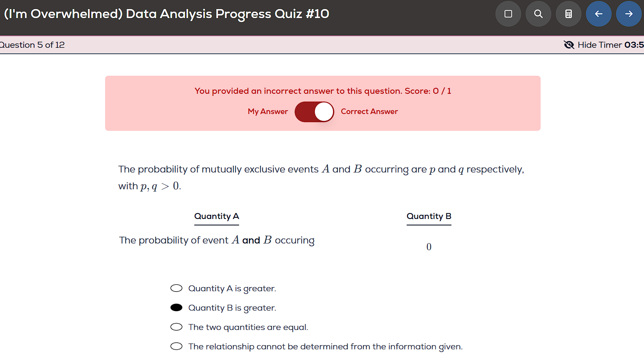Click the "Question 5 of 12" indicator
This screenshot has width=644, height=358.
32,45
